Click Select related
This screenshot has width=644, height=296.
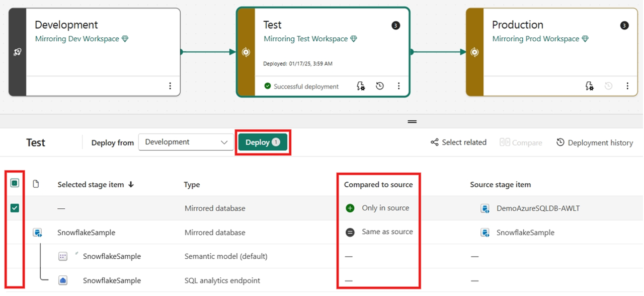click(458, 142)
